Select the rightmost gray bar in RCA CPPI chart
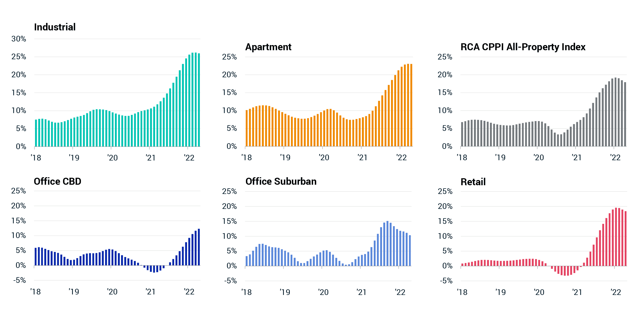The width and height of the screenshot is (644, 322). point(625,114)
